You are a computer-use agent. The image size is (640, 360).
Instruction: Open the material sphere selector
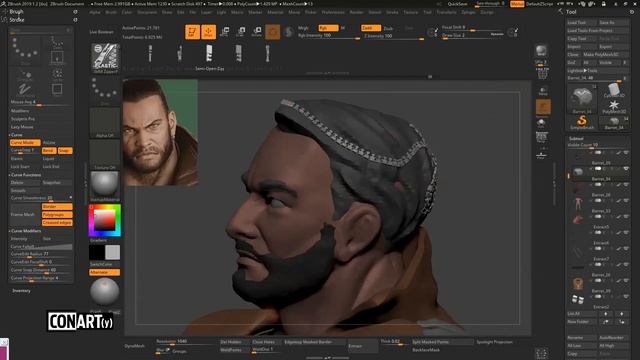pos(105,186)
